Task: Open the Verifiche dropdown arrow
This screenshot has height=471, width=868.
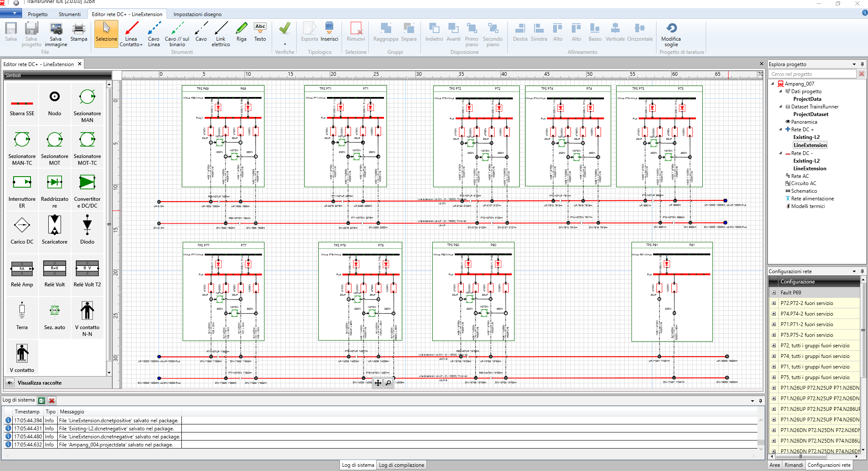Action: point(285,44)
